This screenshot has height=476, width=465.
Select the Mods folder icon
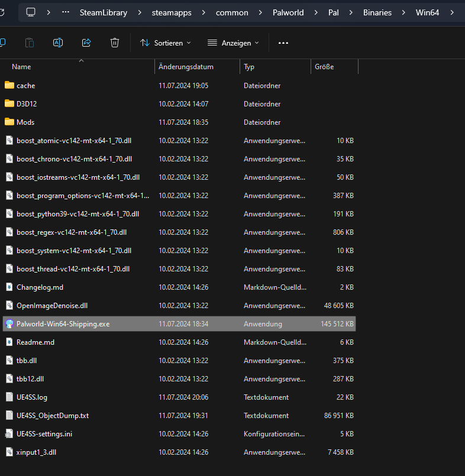(x=9, y=122)
